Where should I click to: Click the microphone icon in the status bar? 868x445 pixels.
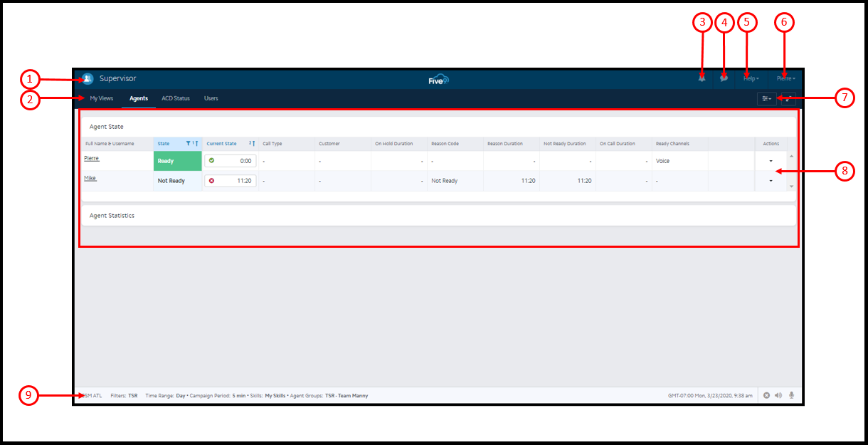(x=790, y=395)
